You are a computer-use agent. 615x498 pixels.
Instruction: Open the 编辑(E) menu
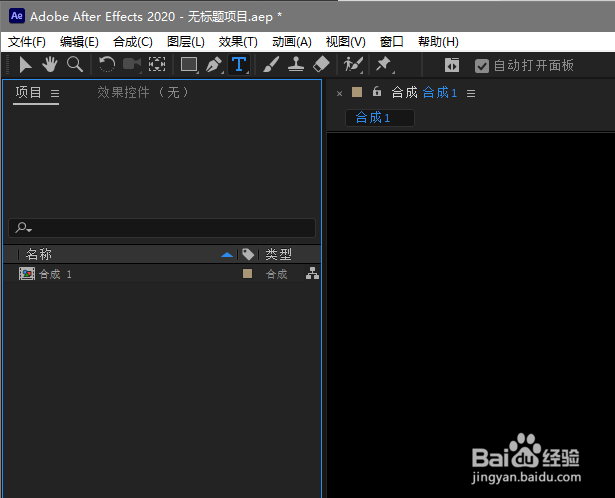click(x=79, y=42)
